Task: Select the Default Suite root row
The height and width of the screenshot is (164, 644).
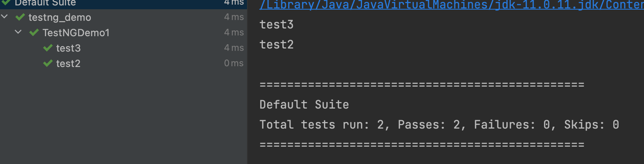Action: 123,3
